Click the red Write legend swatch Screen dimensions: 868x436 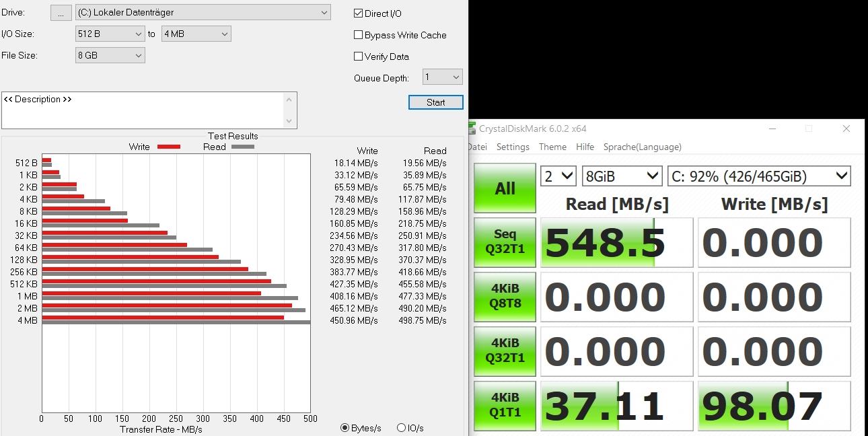pos(169,147)
